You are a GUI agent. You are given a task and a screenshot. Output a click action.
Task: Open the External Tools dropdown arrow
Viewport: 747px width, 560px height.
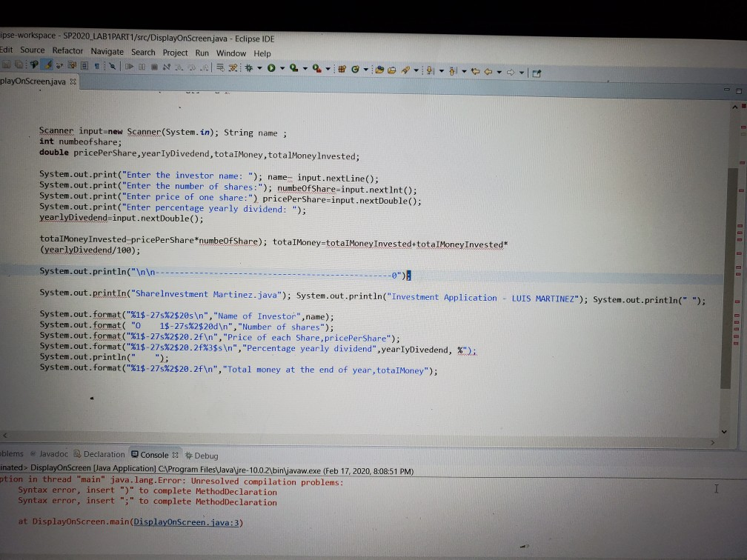coord(328,70)
